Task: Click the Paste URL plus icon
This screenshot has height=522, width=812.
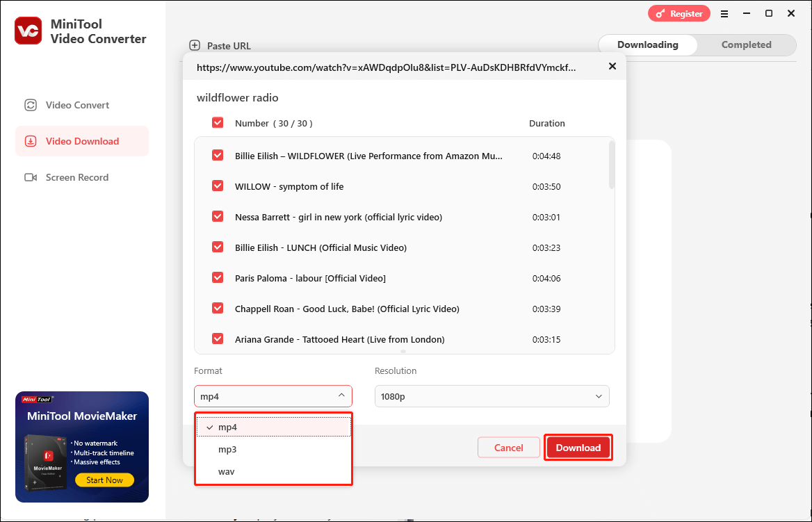Action: pos(195,46)
